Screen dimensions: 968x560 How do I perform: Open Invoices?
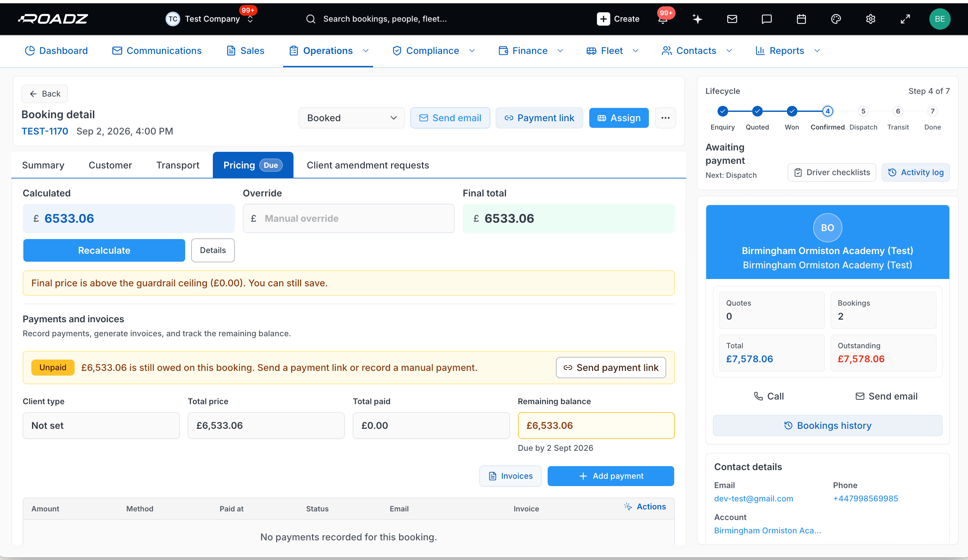point(510,476)
